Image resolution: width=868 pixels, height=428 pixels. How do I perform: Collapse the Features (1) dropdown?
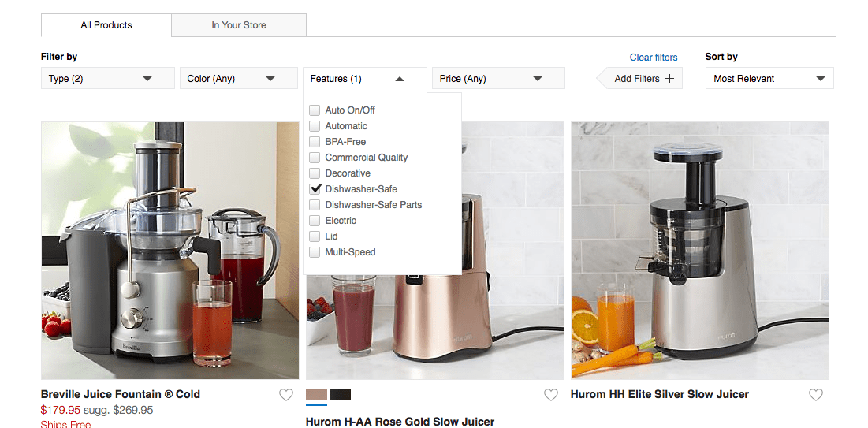[x=365, y=79]
